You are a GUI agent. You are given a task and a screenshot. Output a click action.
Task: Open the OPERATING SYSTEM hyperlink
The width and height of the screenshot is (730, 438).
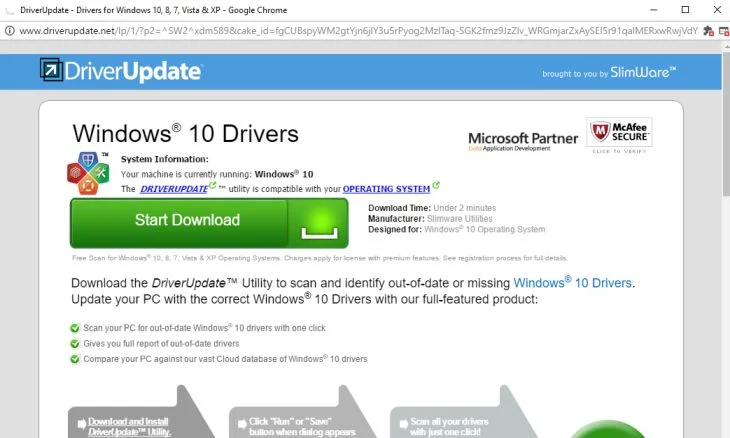pos(386,189)
